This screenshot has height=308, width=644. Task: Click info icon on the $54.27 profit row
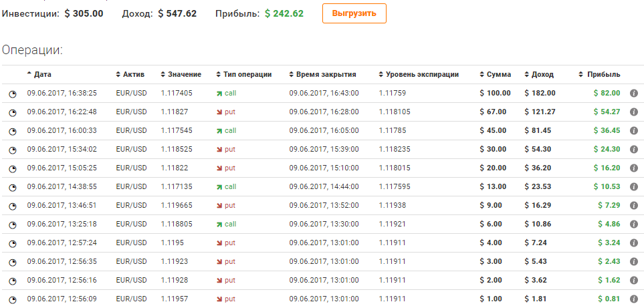click(634, 112)
